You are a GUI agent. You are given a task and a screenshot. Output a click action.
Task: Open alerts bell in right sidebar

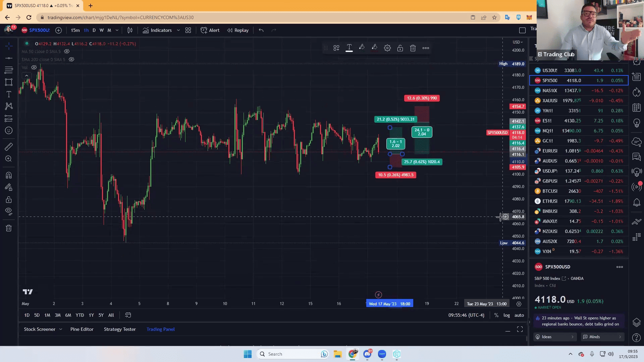tap(636, 202)
